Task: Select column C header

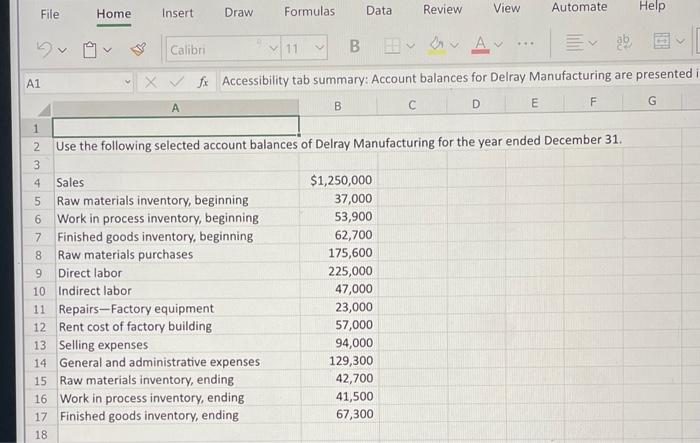Action: point(412,105)
